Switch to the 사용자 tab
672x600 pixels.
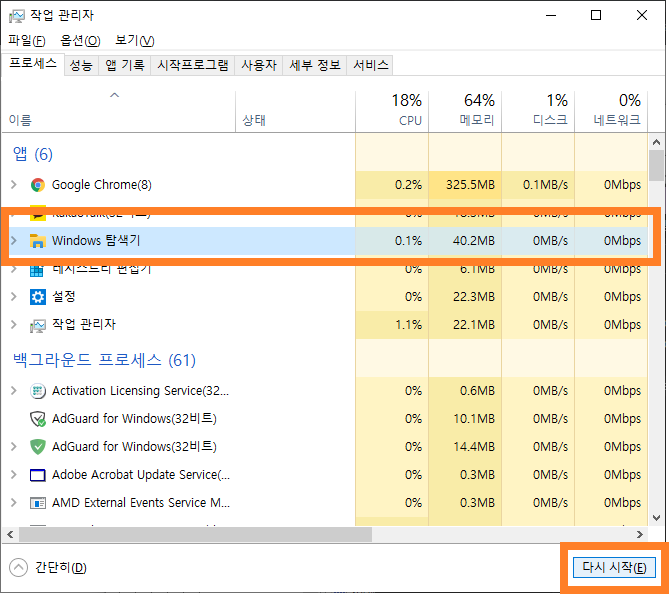coord(259,65)
